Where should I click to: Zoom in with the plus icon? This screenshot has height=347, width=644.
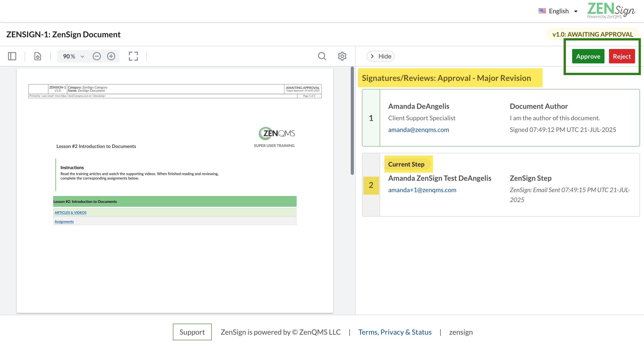click(111, 56)
